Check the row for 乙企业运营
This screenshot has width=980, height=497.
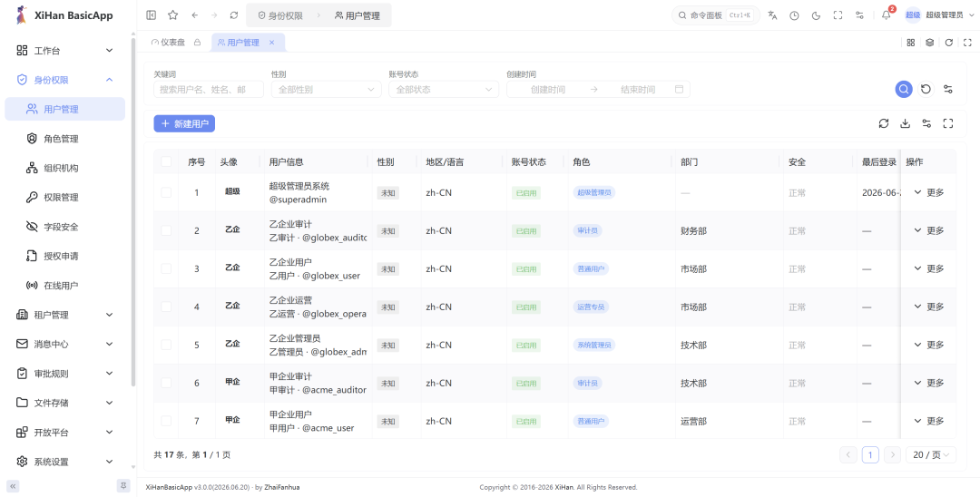point(166,307)
